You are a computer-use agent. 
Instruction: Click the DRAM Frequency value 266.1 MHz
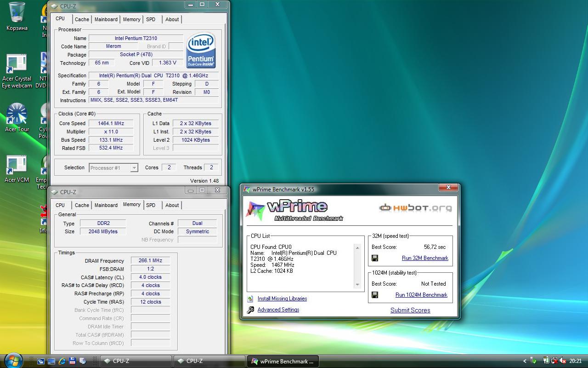(x=150, y=261)
